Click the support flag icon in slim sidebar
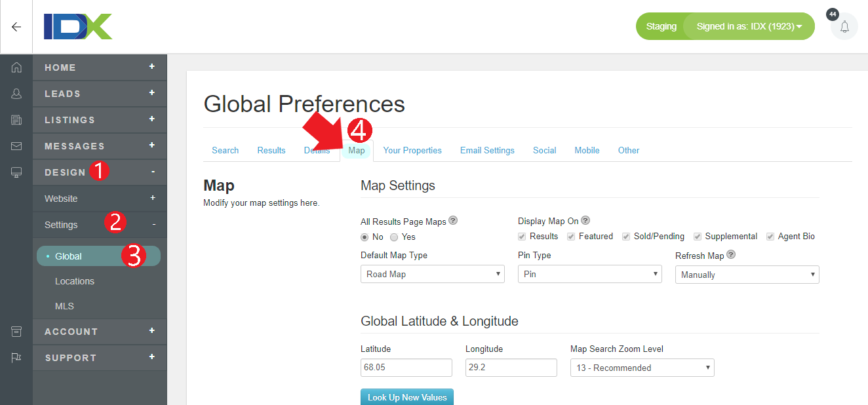The height and width of the screenshot is (405, 868). [16, 358]
